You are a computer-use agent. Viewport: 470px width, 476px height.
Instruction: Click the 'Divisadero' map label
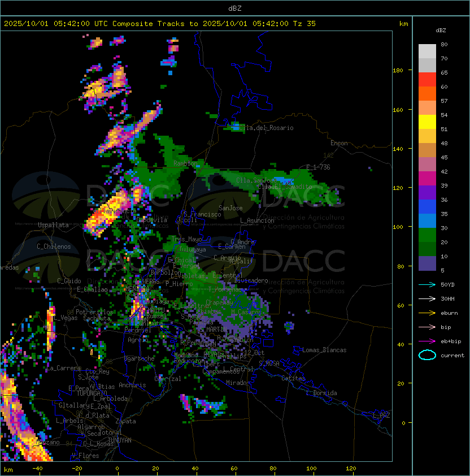(x=251, y=280)
